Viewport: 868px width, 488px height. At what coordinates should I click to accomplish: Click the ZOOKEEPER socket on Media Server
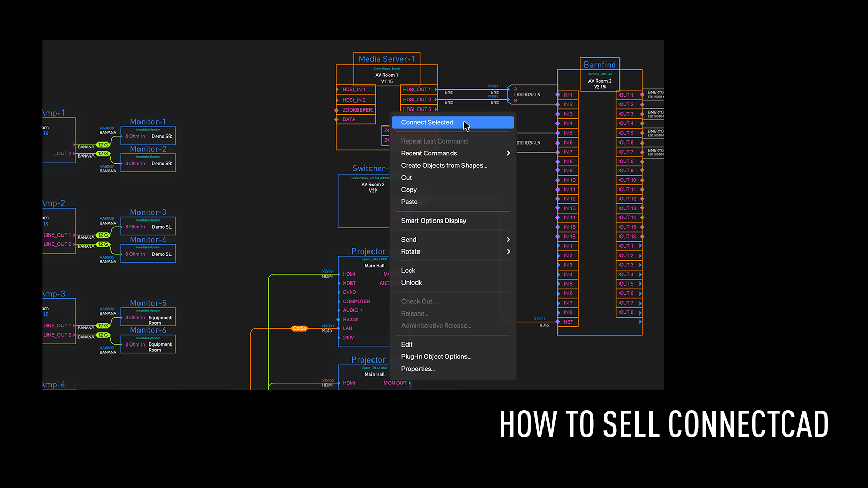(x=357, y=110)
